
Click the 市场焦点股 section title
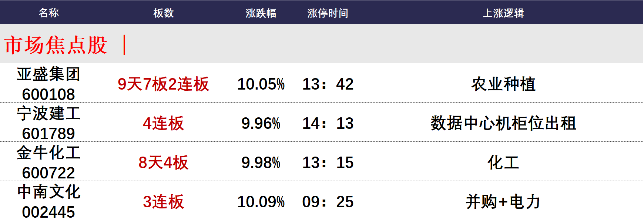(x=56, y=45)
